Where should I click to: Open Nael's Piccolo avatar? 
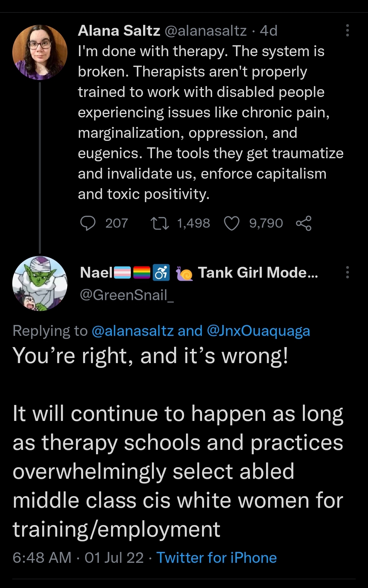coord(40,283)
